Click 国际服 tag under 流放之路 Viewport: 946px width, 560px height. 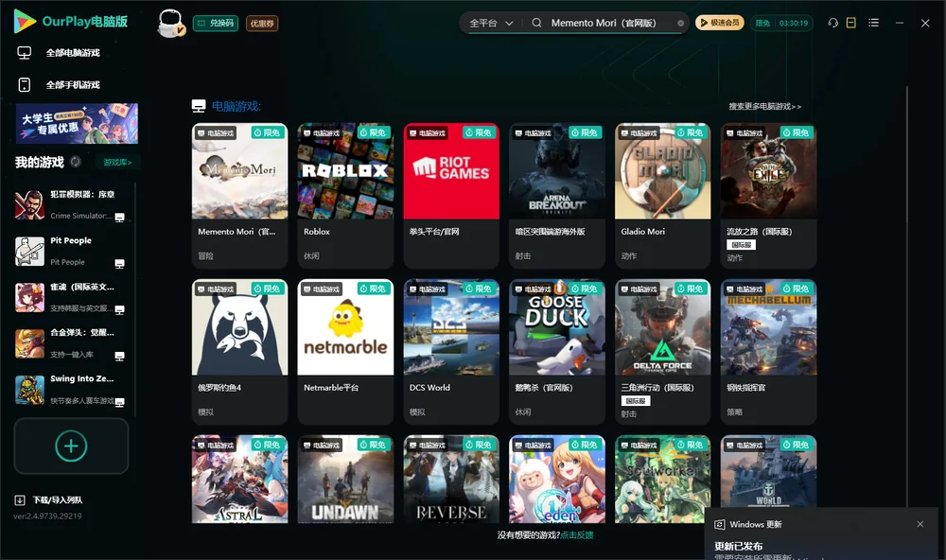point(741,245)
